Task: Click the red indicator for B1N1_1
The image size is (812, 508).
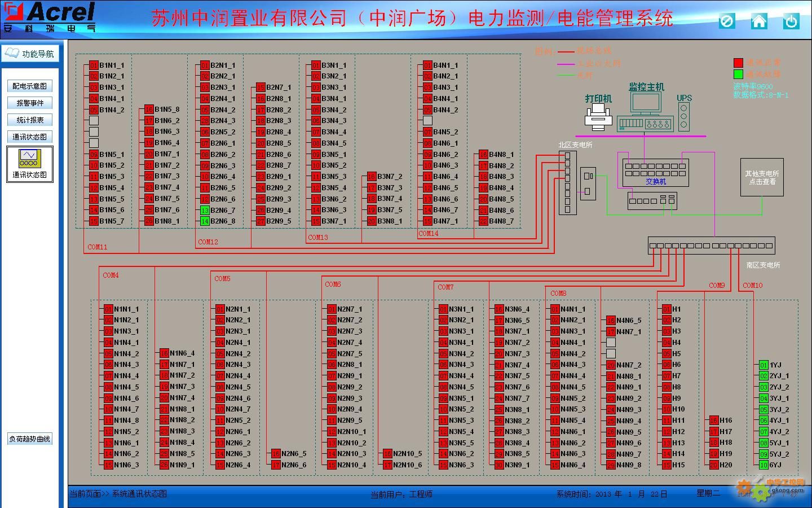Action: [94, 65]
